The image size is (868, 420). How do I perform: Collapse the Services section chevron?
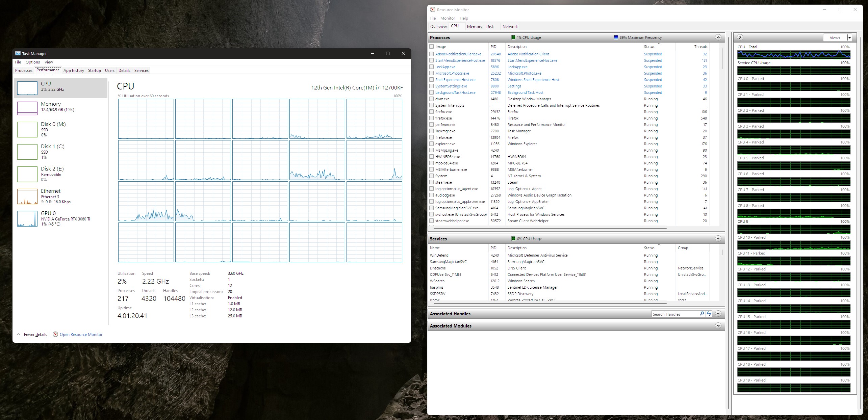[718, 239]
